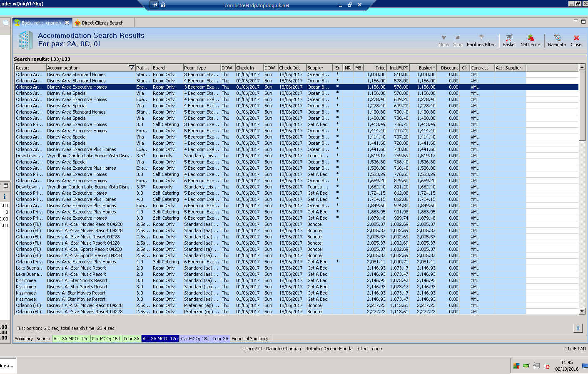Select the Car MCO; 15d bottom tab
The width and height of the screenshot is (588, 374).
(x=106, y=339)
